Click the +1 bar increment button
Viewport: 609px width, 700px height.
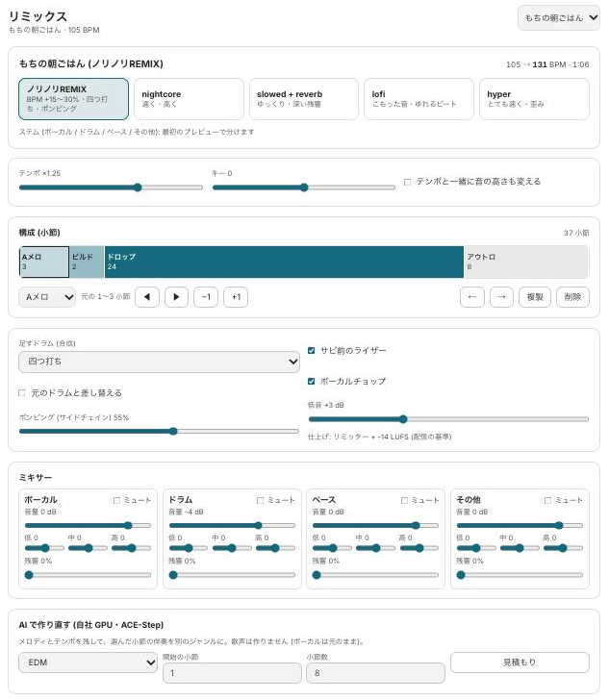[x=236, y=297]
